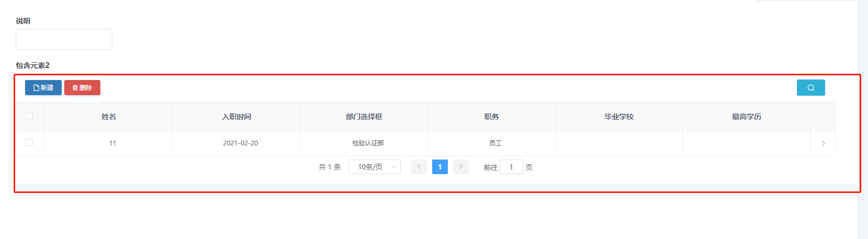The image size is (868, 239).
Task: Click the search magnifier icon button
Action: 811,87
